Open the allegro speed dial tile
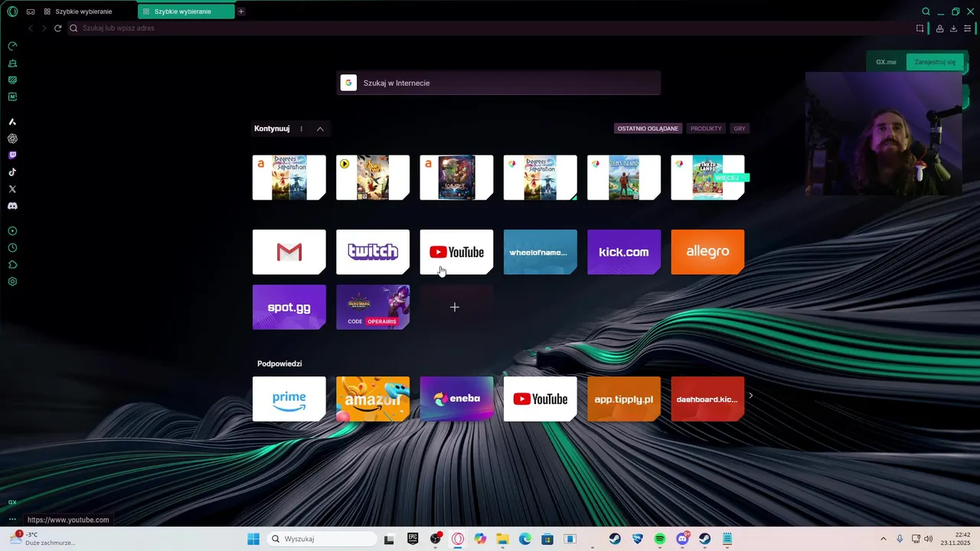The height and width of the screenshot is (551, 980). pyautogui.click(x=707, y=252)
